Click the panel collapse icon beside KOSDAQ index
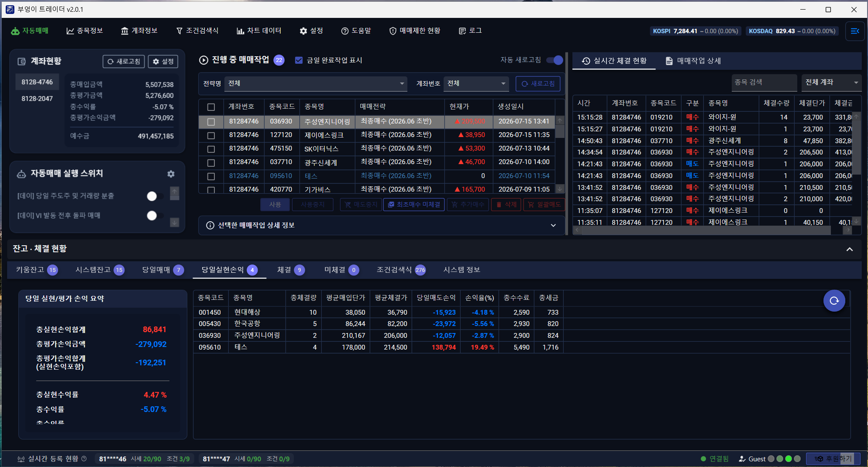 [x=854, y=31]
